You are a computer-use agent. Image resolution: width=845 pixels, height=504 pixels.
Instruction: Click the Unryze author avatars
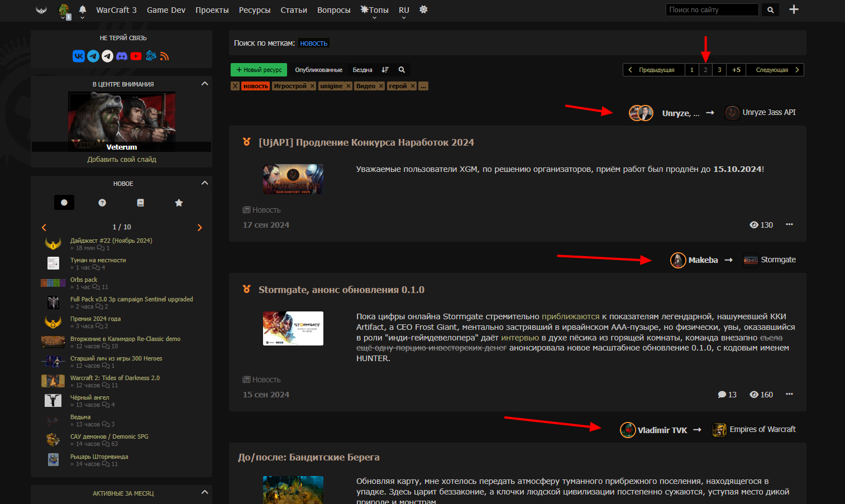pos(641,113)
